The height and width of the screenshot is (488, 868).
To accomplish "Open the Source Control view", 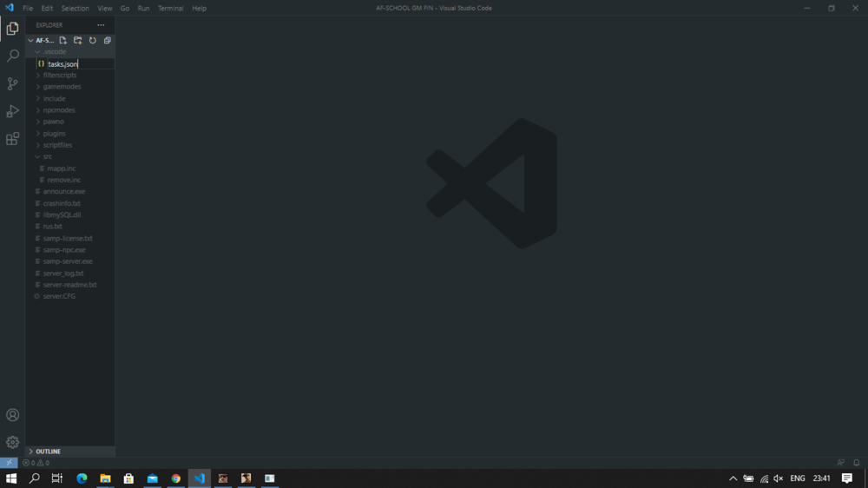I will pyautogui.click(x=12, y=83).
